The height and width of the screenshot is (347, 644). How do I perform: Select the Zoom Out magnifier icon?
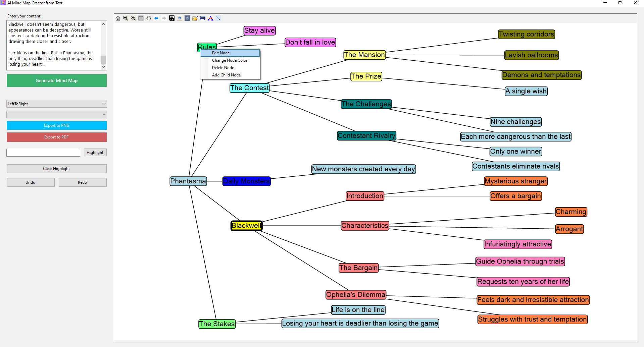click(133, 18)
